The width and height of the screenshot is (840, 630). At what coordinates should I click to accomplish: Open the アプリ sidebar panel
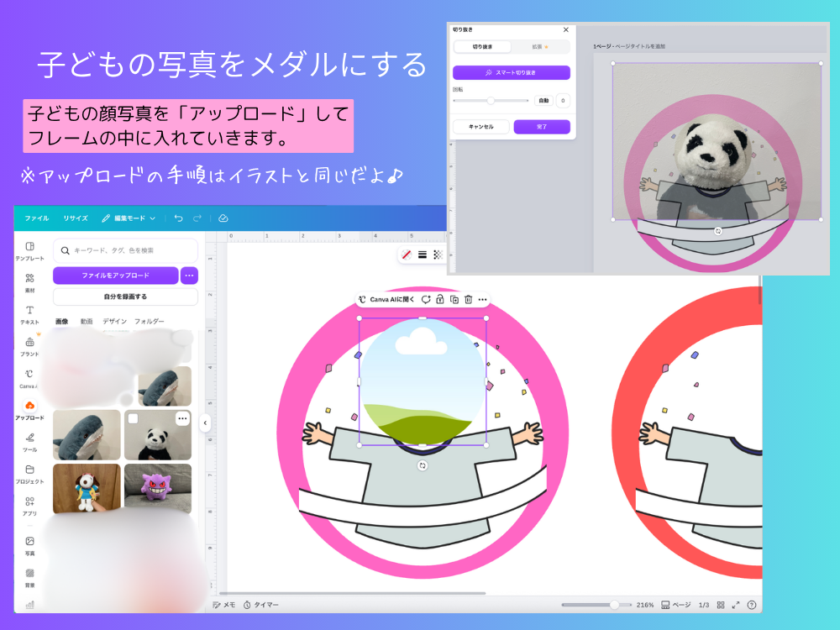click(29, 506)
